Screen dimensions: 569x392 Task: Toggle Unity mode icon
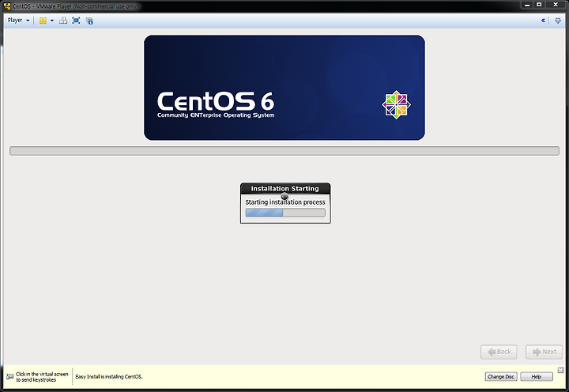click(x=89, y=21)
